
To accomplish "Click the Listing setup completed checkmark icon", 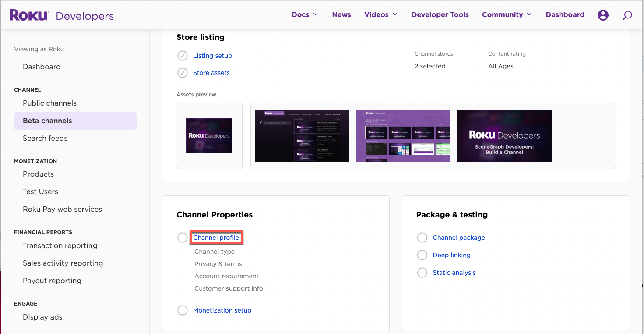I will (x=183, y=56).
